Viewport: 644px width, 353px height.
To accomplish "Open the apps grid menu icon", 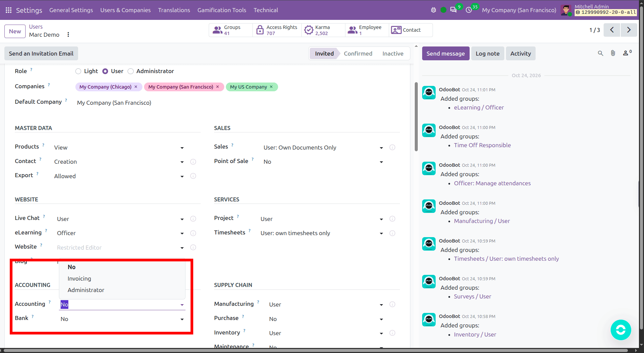I will [8, 10].
